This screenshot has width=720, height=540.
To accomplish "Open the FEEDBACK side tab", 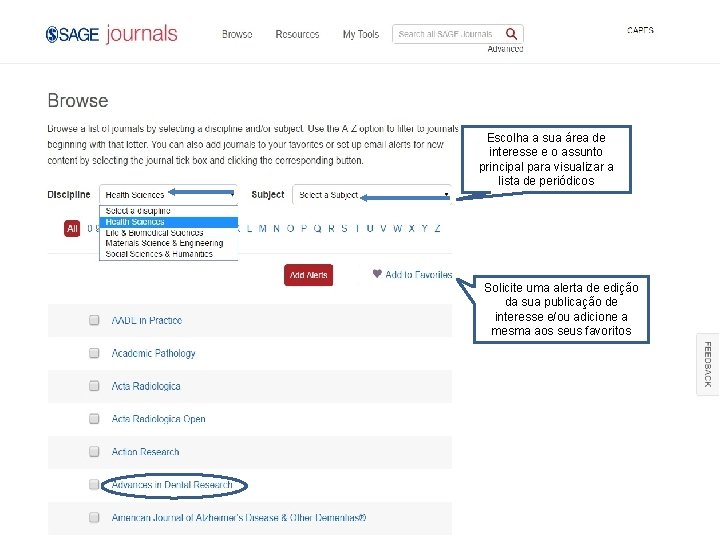I will click(x=708, y=364).
